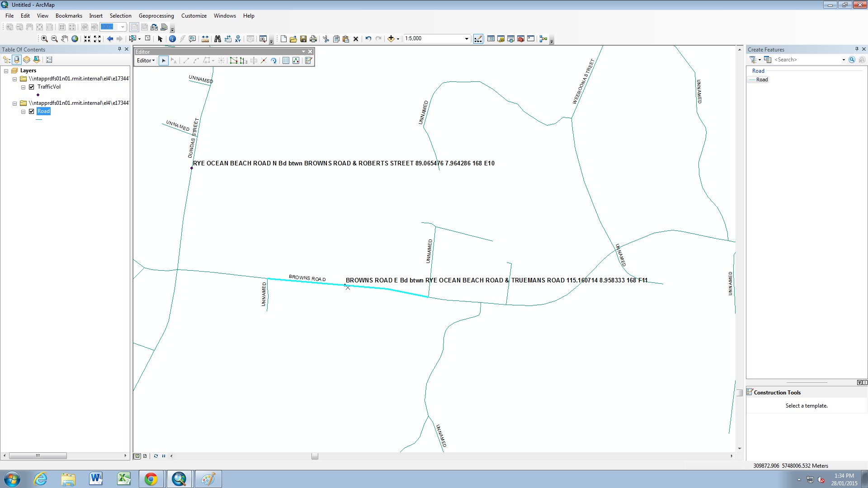Screen dimensions: 868x488
Task: Open the Select Features tool dropdown arrow
Action: click(139, 39)
